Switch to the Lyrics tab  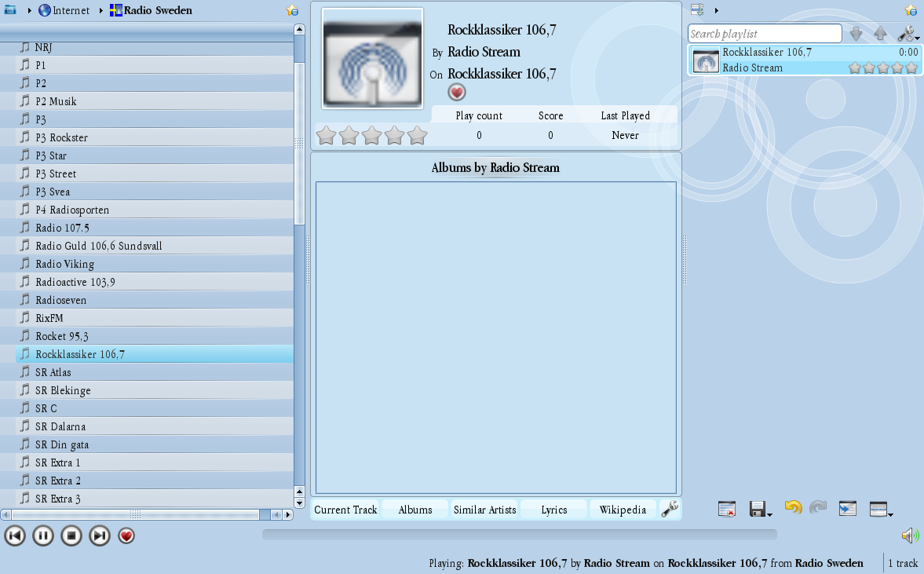[554, 510]
